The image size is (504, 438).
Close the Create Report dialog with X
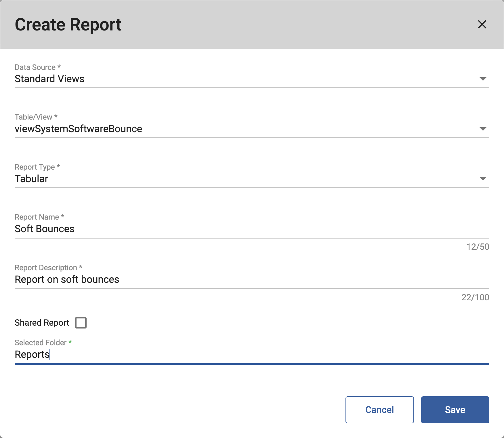[482, 24]
